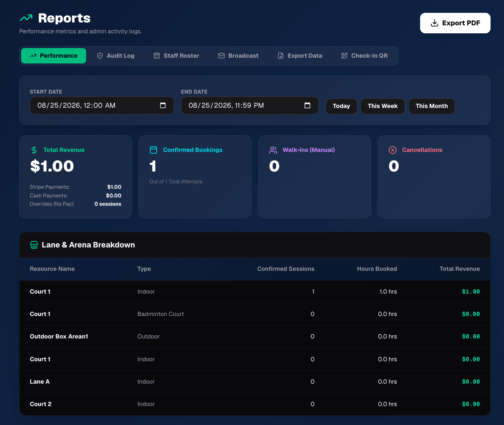The height and width of the screenshot is (425, 504).
Task: Open the End Date calendar picker icon
Action: 307,105
